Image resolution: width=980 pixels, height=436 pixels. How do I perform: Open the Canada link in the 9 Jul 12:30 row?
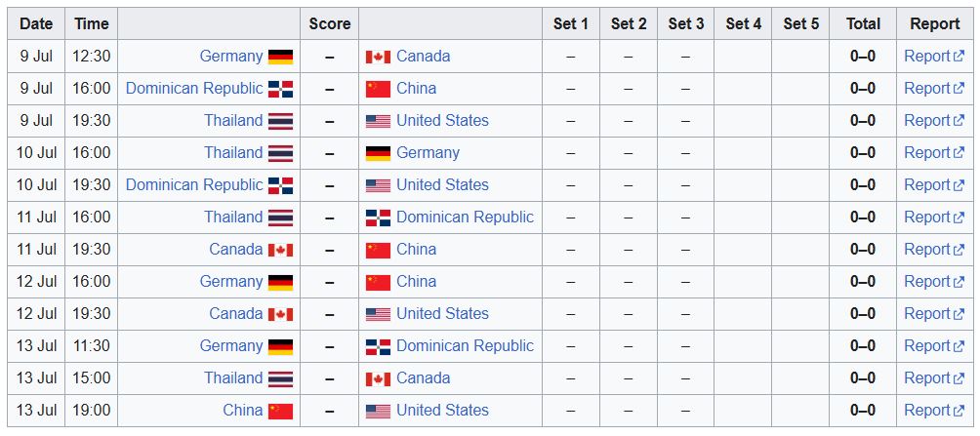tap(423, 56)
